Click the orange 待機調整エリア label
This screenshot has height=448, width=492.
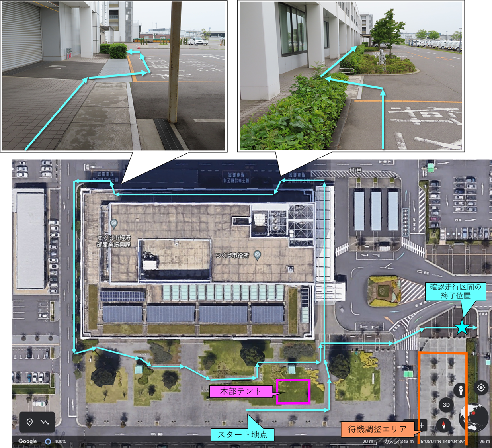(x=377, y=429)
